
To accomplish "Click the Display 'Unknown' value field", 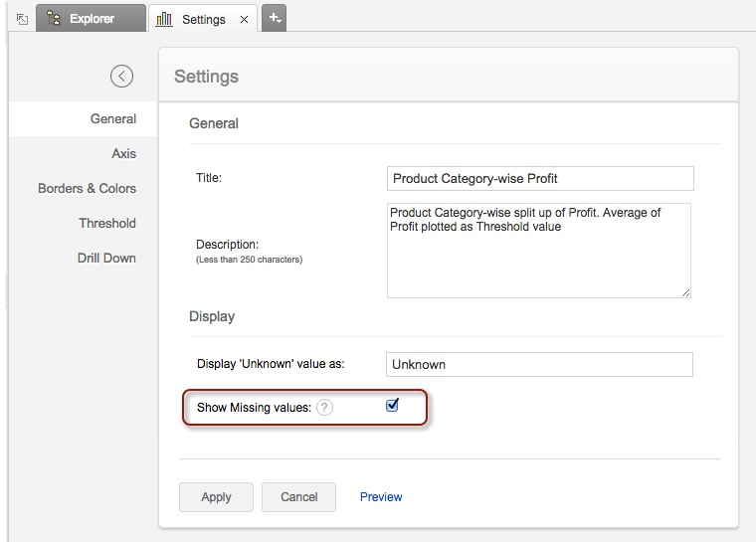I will click(538, 364).
